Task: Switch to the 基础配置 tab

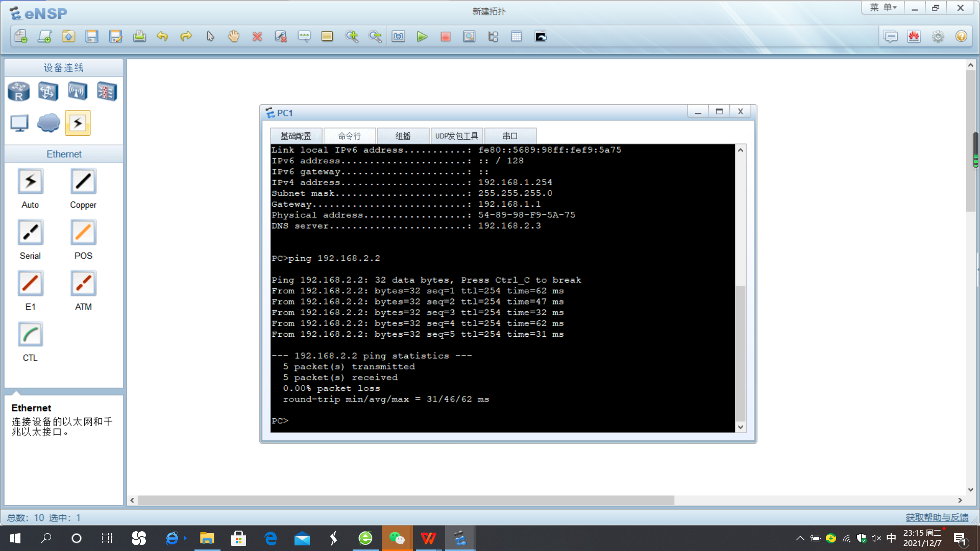Action: pyautogui.click(x=296, y=136)
